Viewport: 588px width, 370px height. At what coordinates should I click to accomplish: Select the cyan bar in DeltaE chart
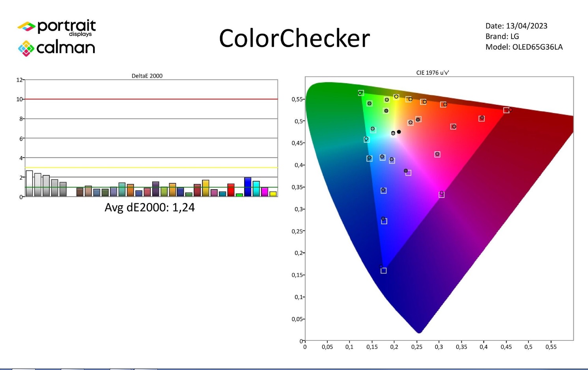point(256,189)
